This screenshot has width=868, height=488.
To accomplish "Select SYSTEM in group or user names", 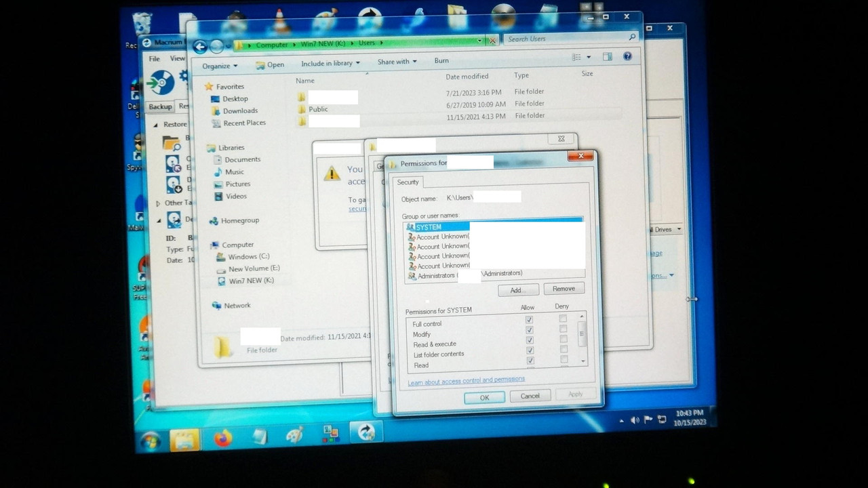I will click(x=494, y=227).
